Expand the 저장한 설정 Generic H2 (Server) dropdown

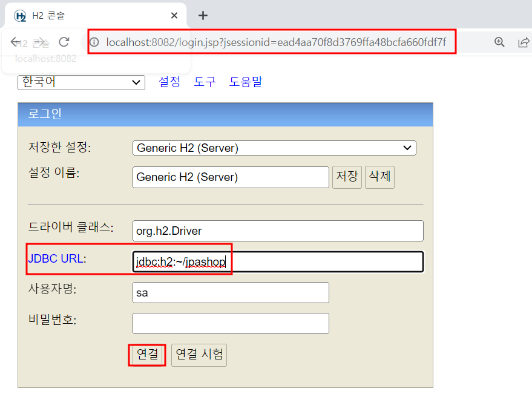pyautogui.click(x=274, y=148)
